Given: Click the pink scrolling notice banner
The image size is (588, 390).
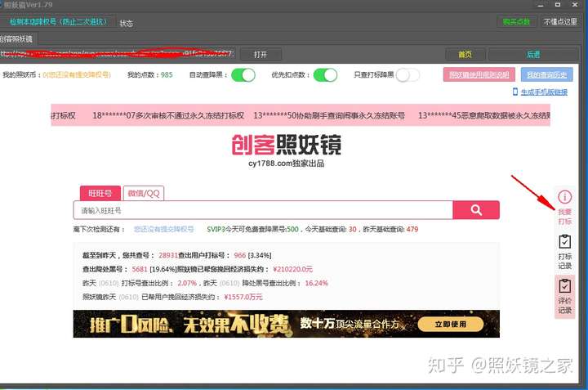Looking at the screenshot, I should point(301,115).
